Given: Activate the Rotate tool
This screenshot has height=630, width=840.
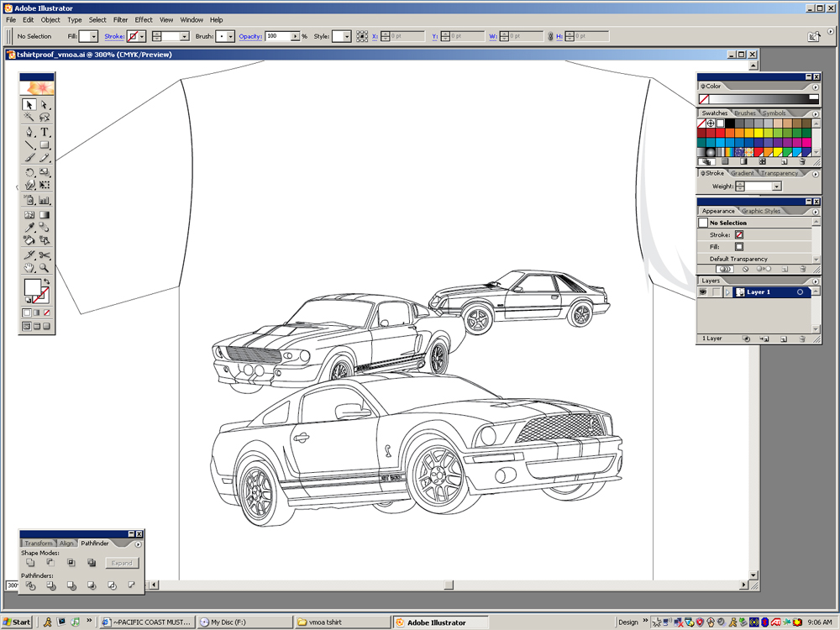Looking at the screenshot, I should [x=29, y=172].
